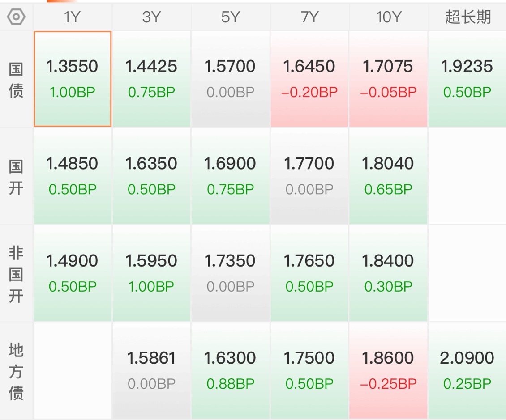The width and height of the screenshot is (506, 420).
Task: Select the 国债 7Y cell showing 1.6450
Action: [309, 79]
